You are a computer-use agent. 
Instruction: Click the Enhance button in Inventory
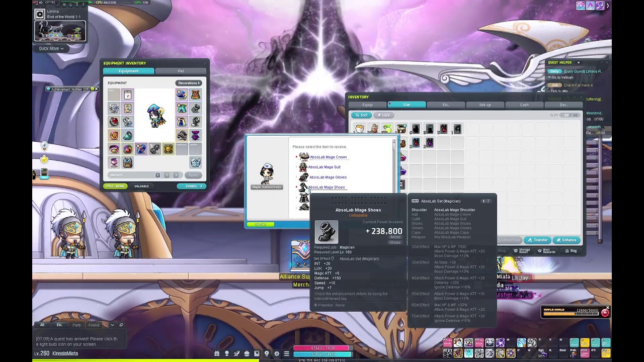(x=567, y=240)
